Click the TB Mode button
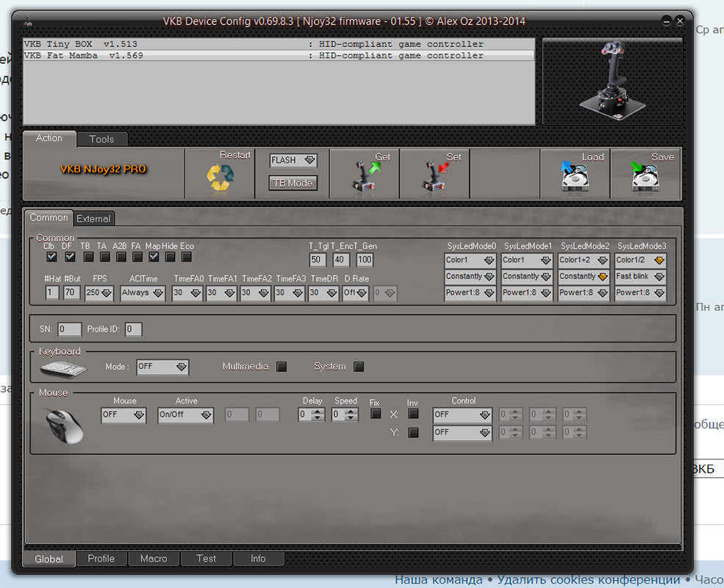The width and height of the screenshot is (724, 588). click(293, 183)
